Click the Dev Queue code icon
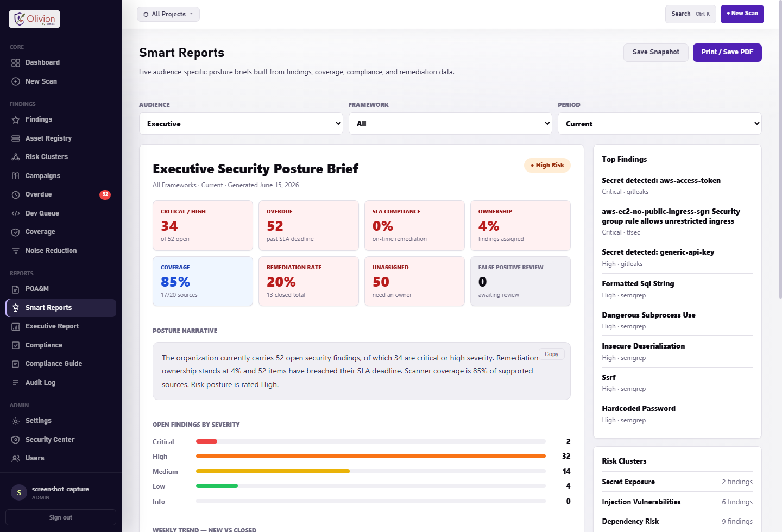 click(16, 213)
